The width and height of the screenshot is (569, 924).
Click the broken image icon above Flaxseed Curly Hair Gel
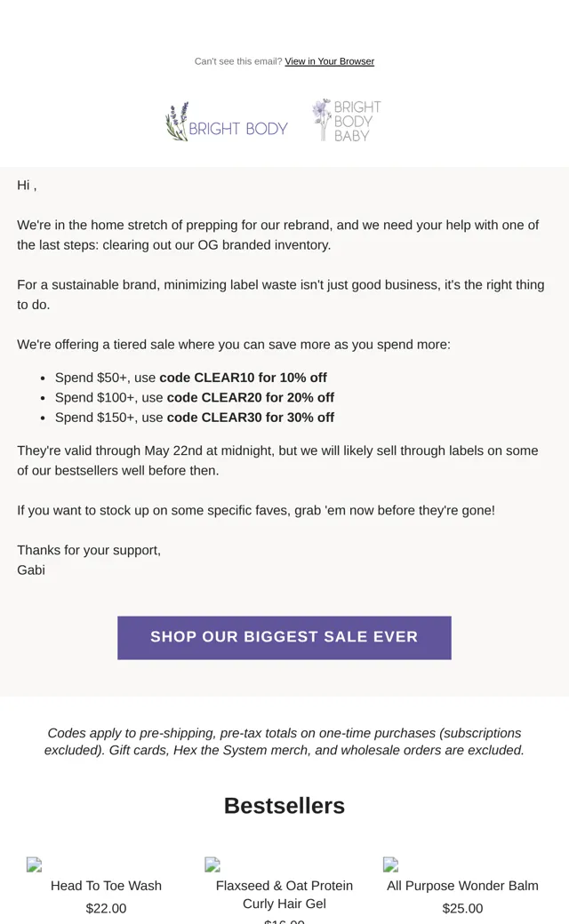[x=212, y=864]
